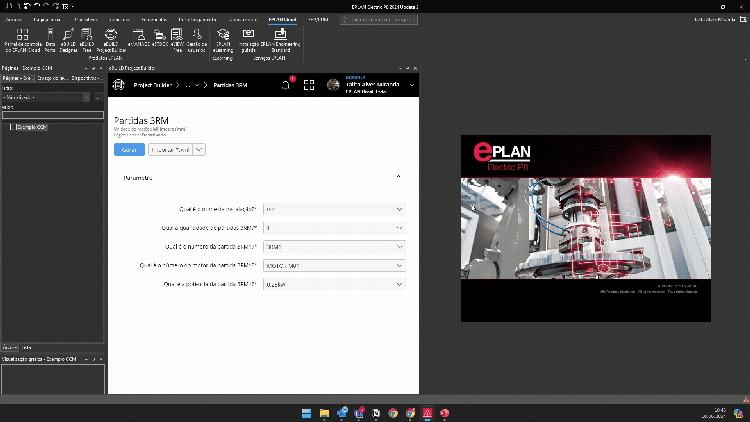Open the SRM starter number dropdown
The width and height of the screenshot is (750, 422).
[x=334, y=247]
